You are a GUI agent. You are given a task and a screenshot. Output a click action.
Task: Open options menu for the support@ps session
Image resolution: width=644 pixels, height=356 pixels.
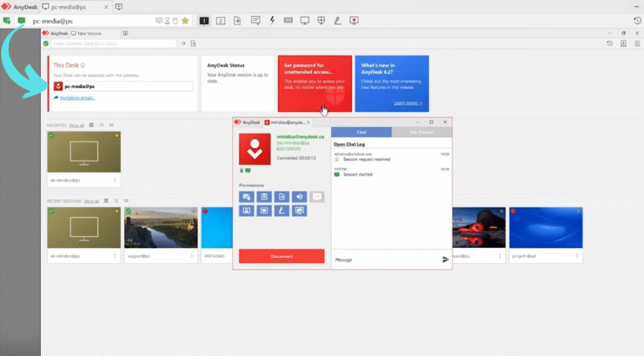coord(192,256)
